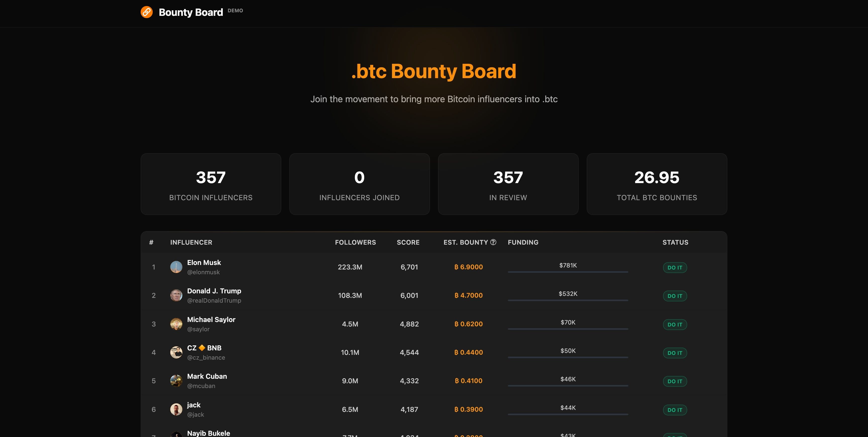
Task: Open the @saylor handle
Action: 198,329
